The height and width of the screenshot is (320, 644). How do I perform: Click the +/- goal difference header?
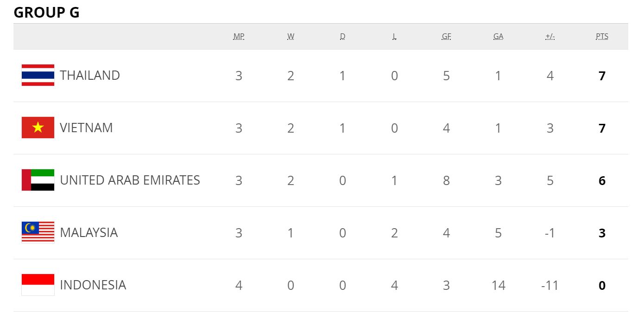point(550,37)
